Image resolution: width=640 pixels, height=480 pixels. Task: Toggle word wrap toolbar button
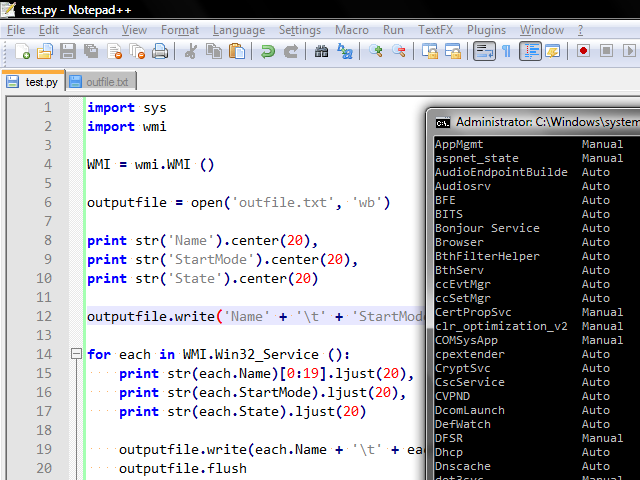click(484, 51)
